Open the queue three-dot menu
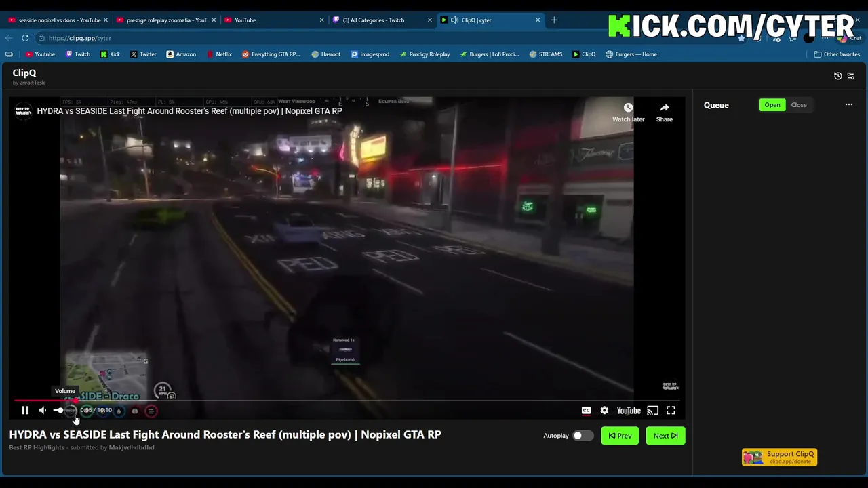This screenshot has width=868, height=488. (848, 105)
